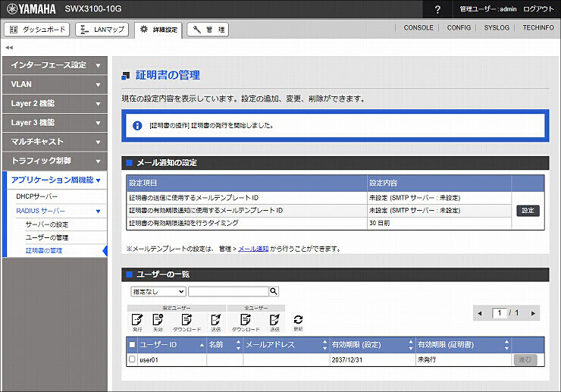Sort the table by 名前 column
Image resolution: width=561 pixels, height=392 pixels.
(224, 345)
